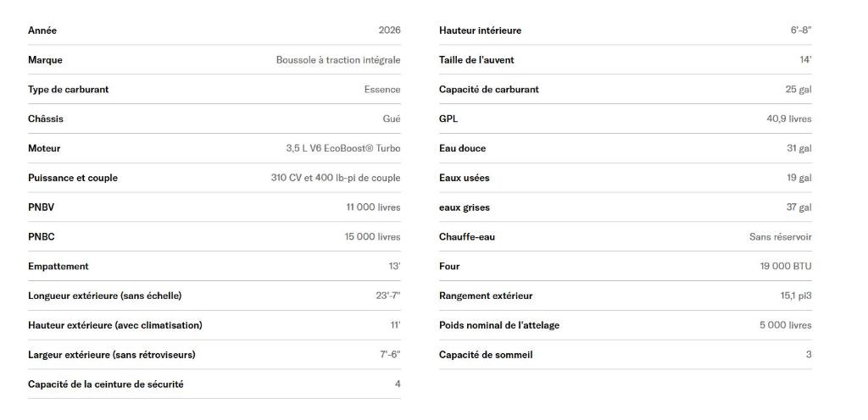The width and height of the screenshot is (868, 420).
Task: Select 3,5 L V6 EcoBoost Turbo text
Action: (342, 148)
